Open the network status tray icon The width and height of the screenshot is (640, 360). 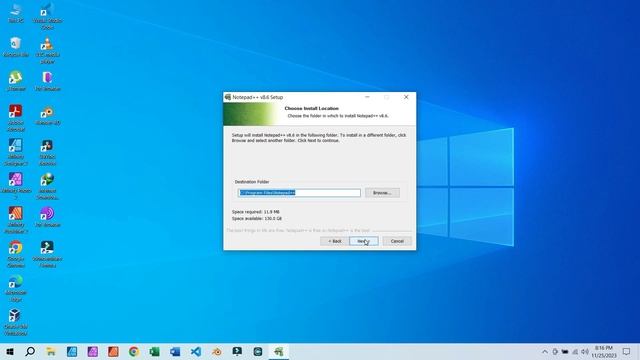[x=575, y=352]
